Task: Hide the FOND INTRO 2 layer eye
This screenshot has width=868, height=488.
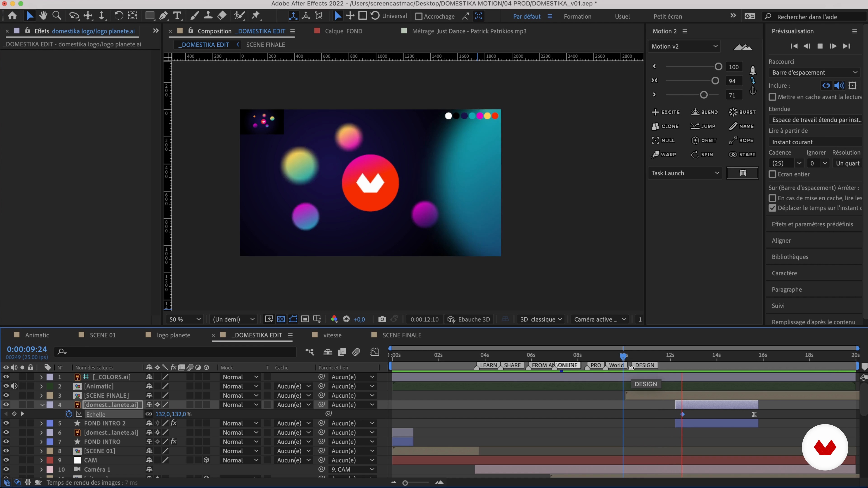Action: (6, 423)
